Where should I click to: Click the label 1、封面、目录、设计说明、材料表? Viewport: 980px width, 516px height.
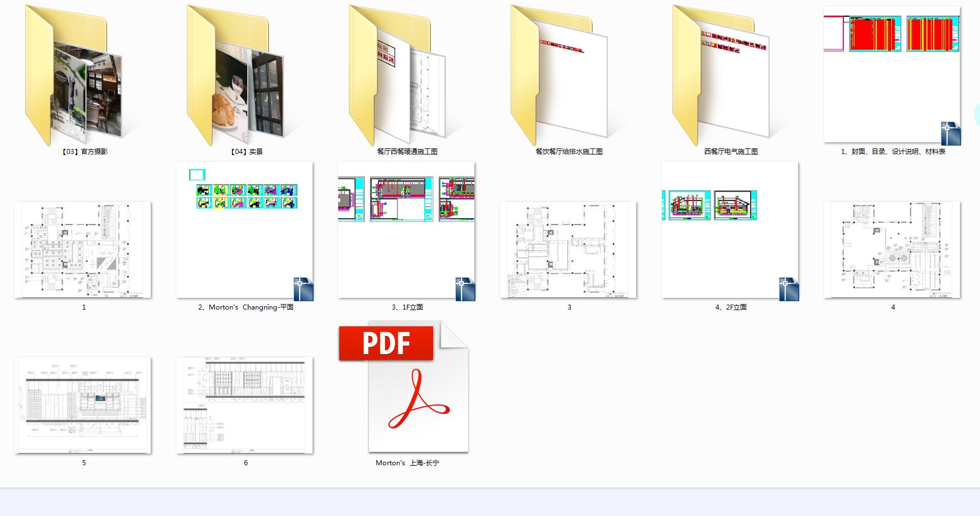pos(893,152)
